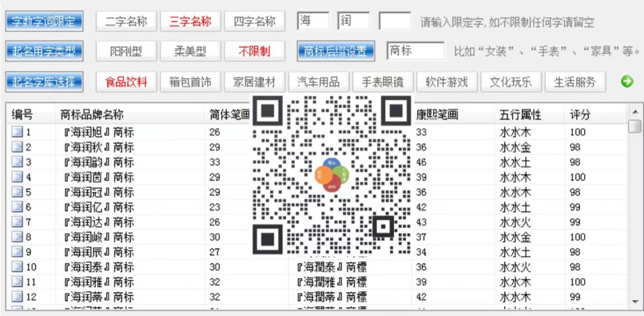This screenshot has height=316, width=644.
Task: Select the 『海润亿』商标 entry
Action: [x=98, y=207]
